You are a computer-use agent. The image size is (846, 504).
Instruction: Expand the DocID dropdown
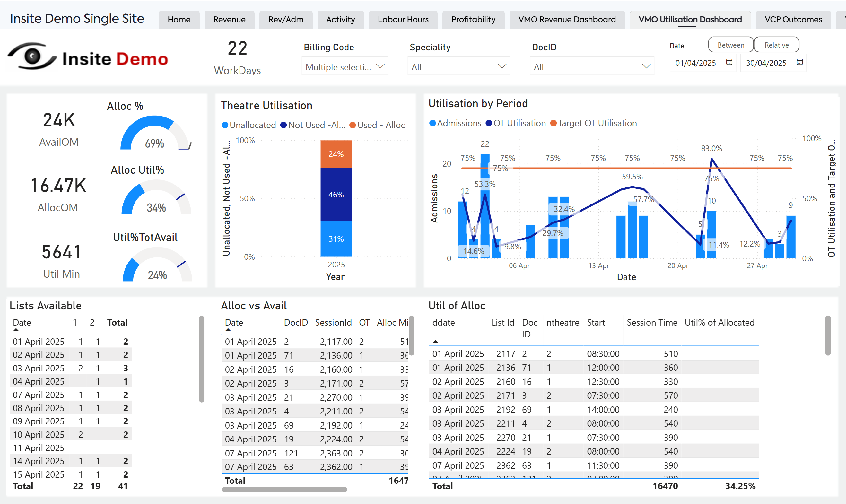pyautogui.click(x=646, y=66)
